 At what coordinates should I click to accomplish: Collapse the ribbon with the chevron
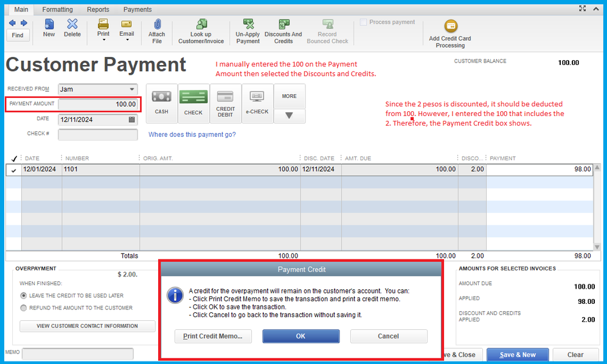(x=596, y=9)
